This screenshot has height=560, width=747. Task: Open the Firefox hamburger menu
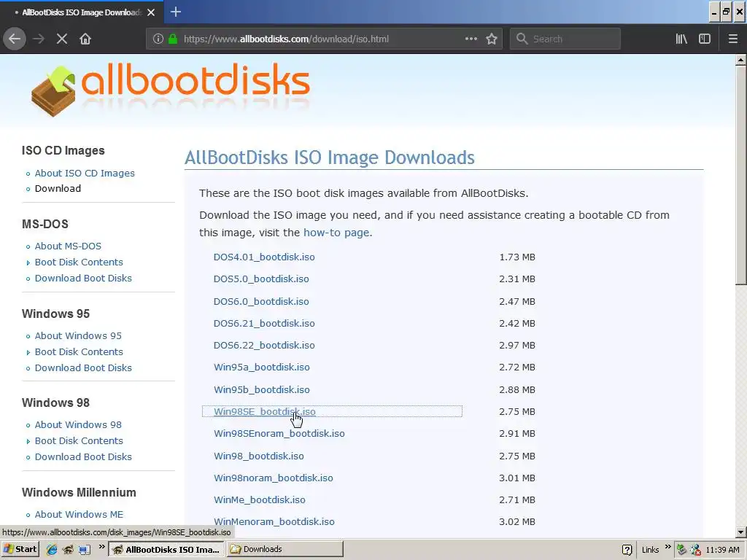tap(732, 39)
